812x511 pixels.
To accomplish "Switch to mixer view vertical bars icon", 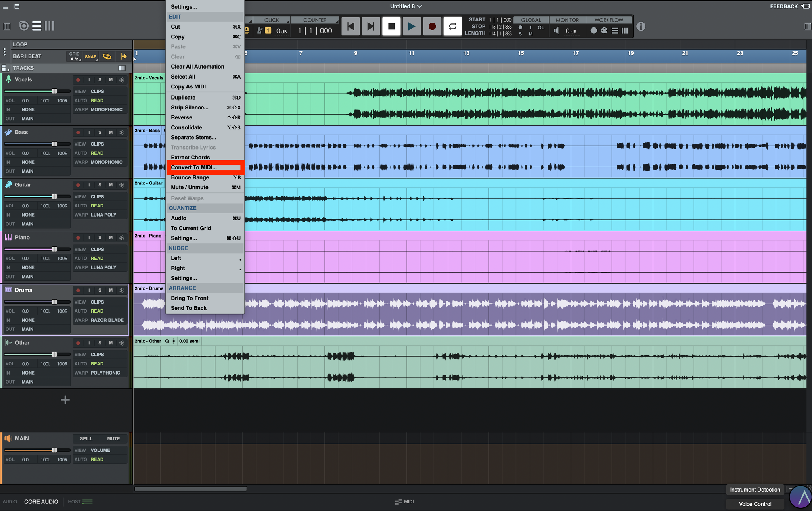I will click(x=49, y=26).
